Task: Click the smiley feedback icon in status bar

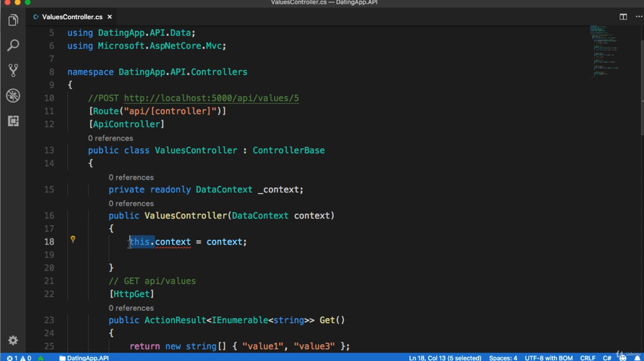Action: pyautogui.click(x=623, y=358)
